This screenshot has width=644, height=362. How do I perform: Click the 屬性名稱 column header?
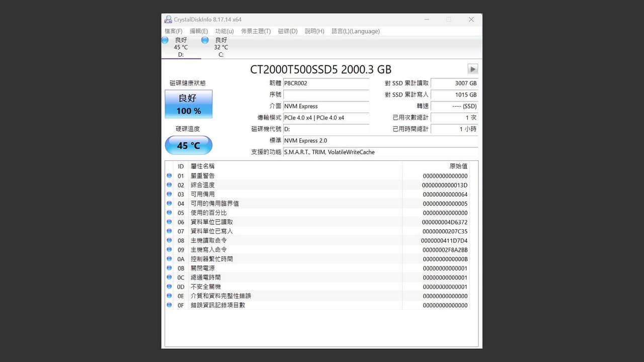point(203,166)
